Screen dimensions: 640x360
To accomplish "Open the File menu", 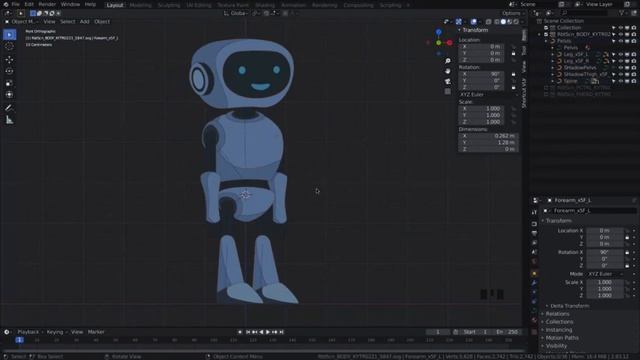I will pyautogui.click(x=16, y=4).
